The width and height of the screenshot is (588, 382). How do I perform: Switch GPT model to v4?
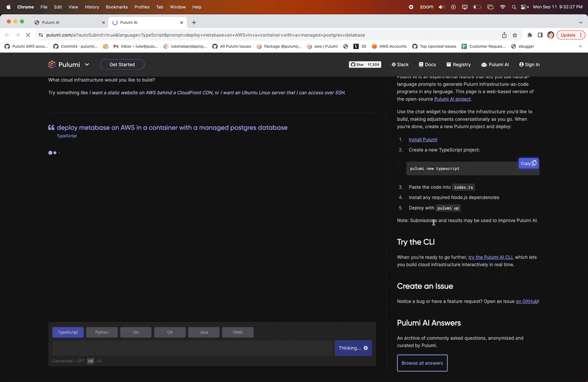coord(91,361)
